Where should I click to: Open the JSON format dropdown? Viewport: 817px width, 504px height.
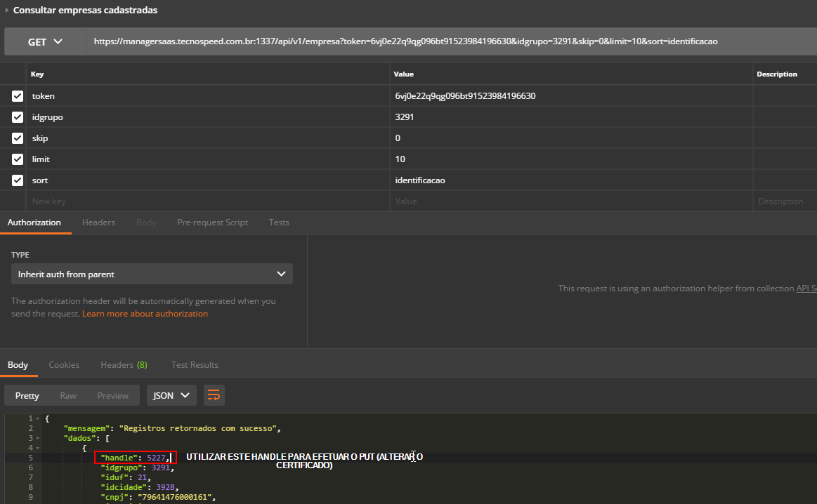[171, 395]
